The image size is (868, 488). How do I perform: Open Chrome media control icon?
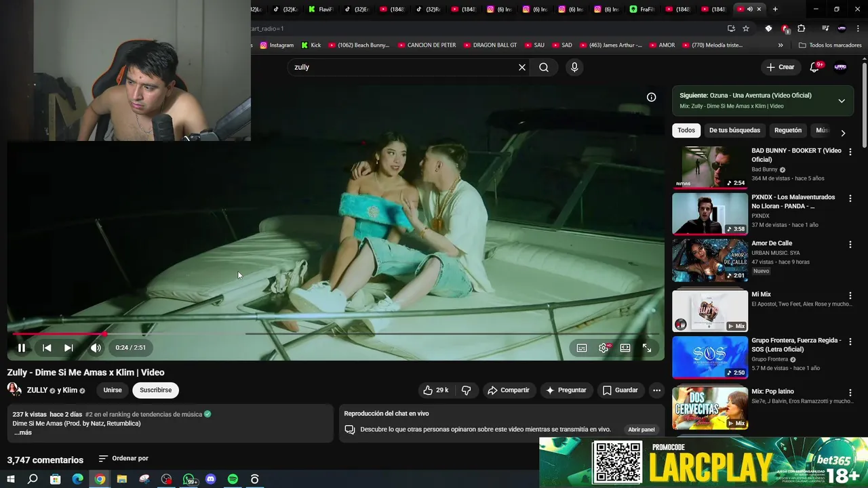click(x=825, y=28)
